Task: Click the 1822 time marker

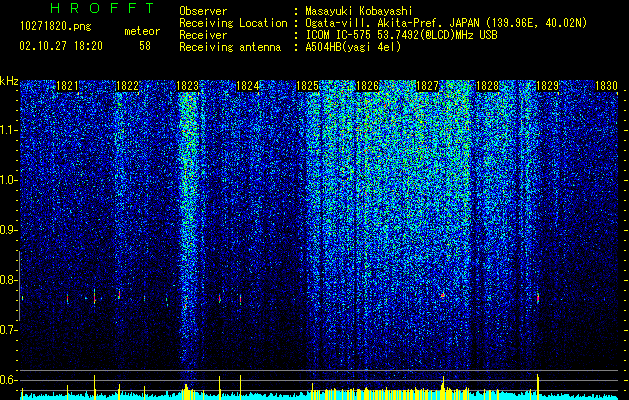Action: click(x=127, y=86)
